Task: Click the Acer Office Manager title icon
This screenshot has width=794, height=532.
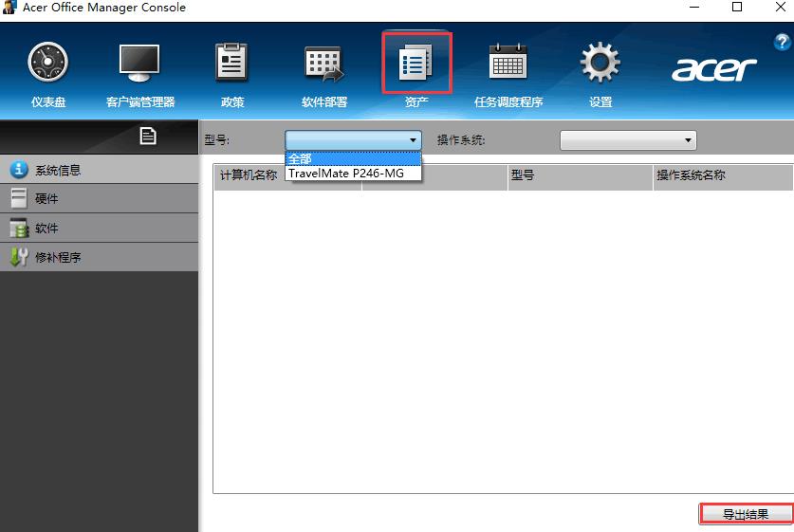Action: tap(9, 7)
